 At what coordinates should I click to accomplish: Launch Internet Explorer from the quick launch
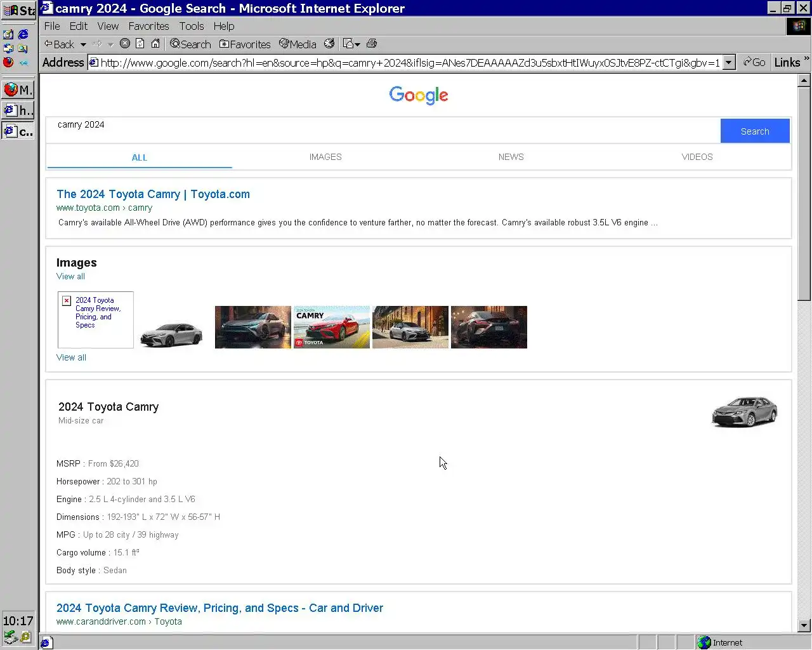[x=23, y=34]
